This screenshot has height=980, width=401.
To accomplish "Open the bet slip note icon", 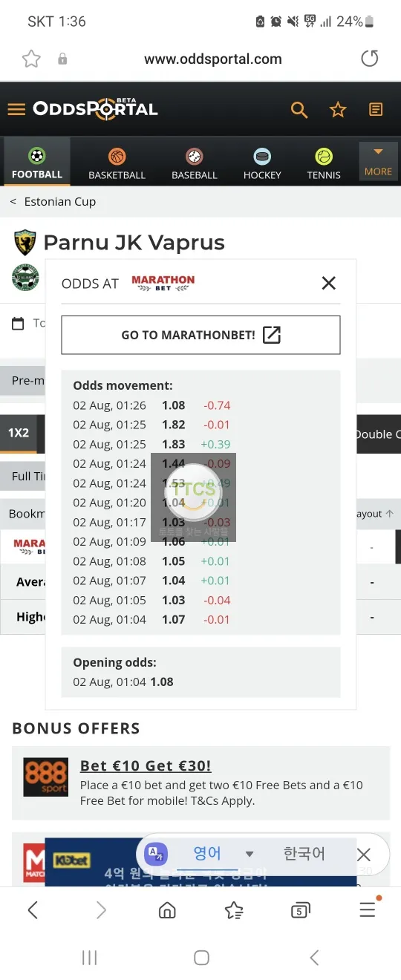I will (x=376, y=110).
